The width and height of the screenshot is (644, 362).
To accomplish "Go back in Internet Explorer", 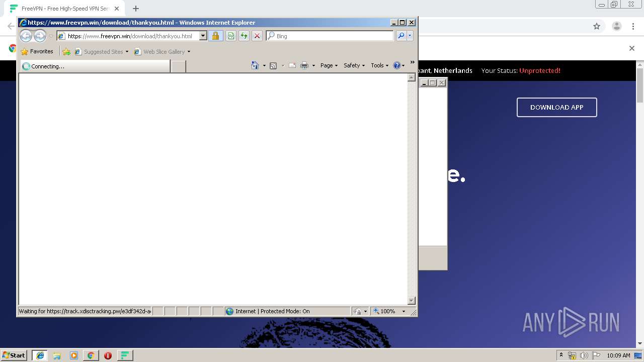I will [26, 36].
